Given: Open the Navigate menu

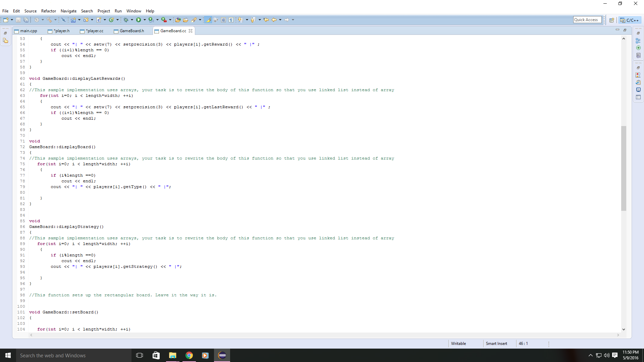Looking at the screenshot, I should (x=68, y=11).
